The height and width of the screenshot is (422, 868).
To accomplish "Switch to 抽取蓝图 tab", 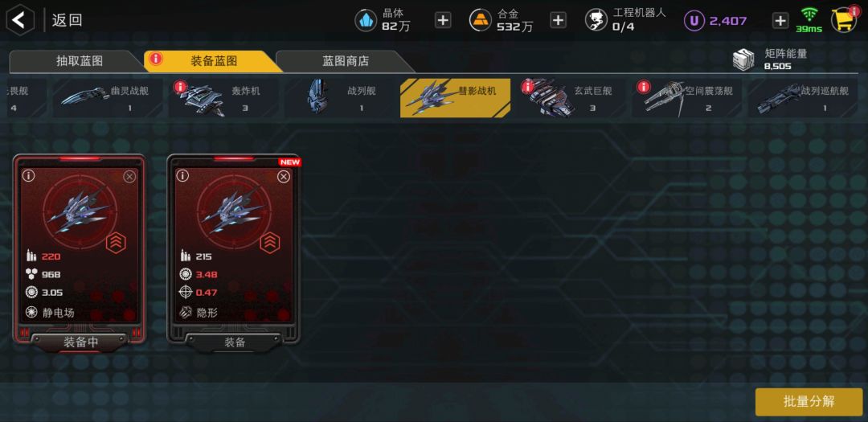I will pyautogui.click(x=79, y=61).
